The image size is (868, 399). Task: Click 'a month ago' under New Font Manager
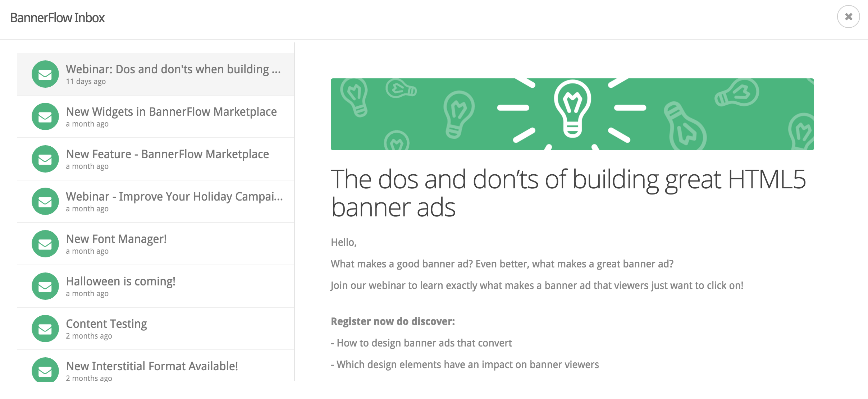87,251
